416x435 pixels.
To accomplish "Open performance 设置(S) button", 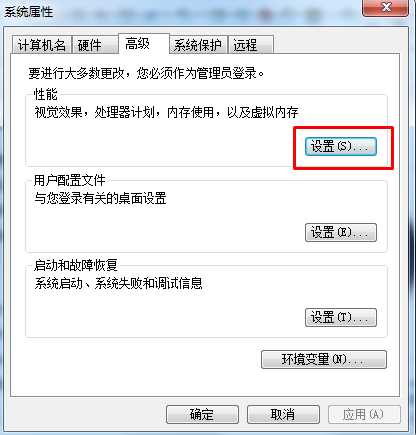I will tap(341, 147).
